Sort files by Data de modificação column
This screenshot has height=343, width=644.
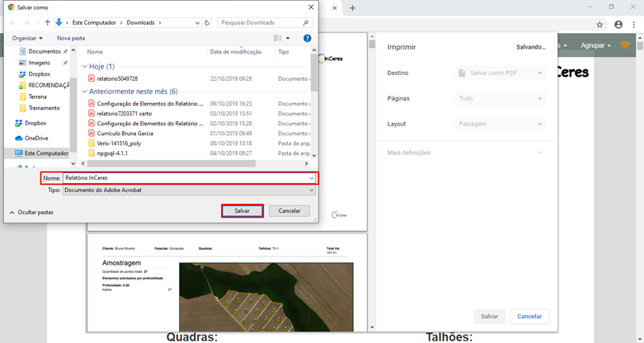pos(236,52)
